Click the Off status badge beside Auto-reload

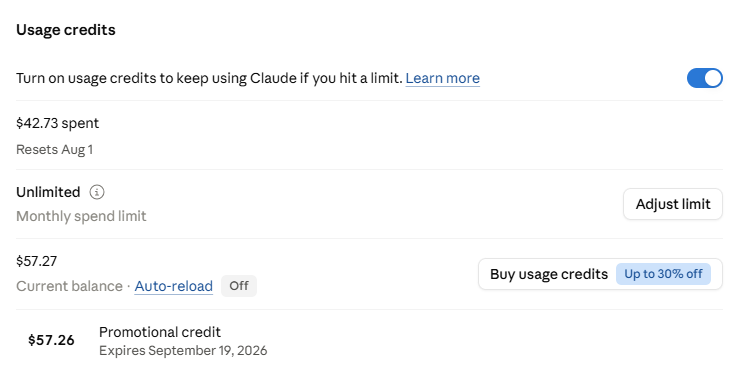tap(239, 286)
